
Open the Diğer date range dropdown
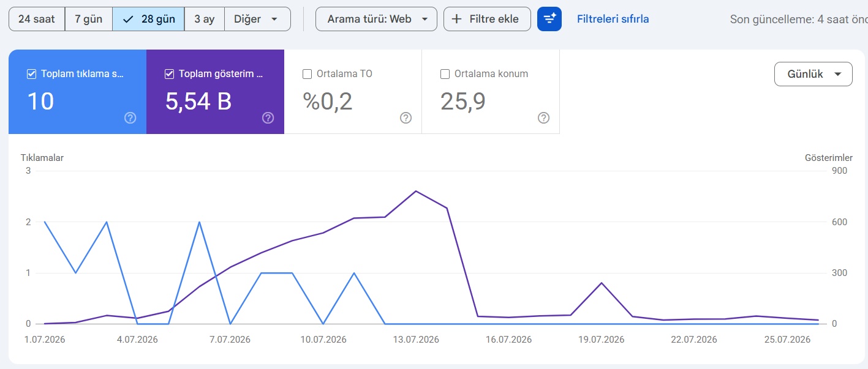(258, 19)
